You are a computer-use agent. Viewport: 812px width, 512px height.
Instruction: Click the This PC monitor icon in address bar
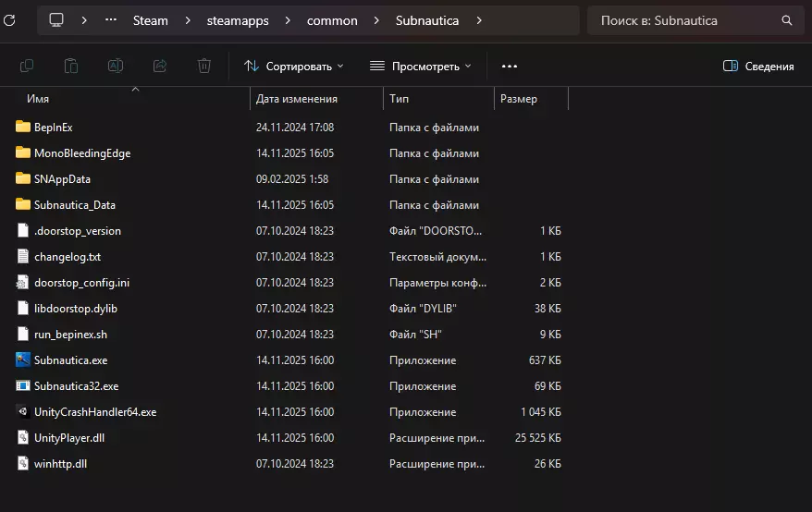(x=56, y=20)
